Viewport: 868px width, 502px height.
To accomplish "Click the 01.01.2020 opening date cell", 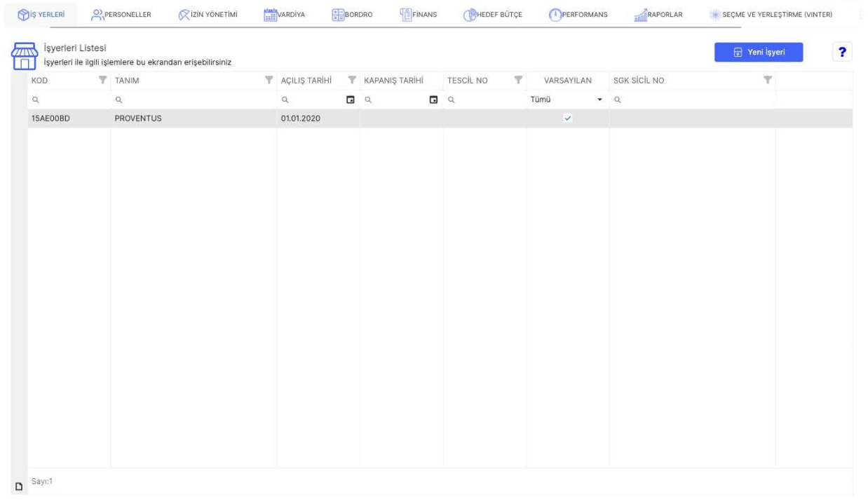I will point(318,118).
